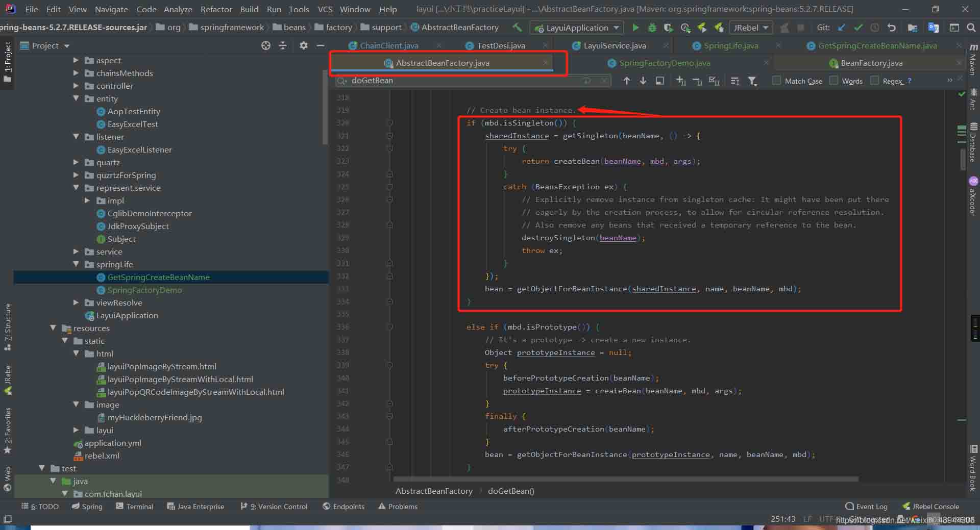Go to previous search occurrence arrow
The height and width of the screenshot is (530, 980).
pyautogui.click(x=627, y=81)
